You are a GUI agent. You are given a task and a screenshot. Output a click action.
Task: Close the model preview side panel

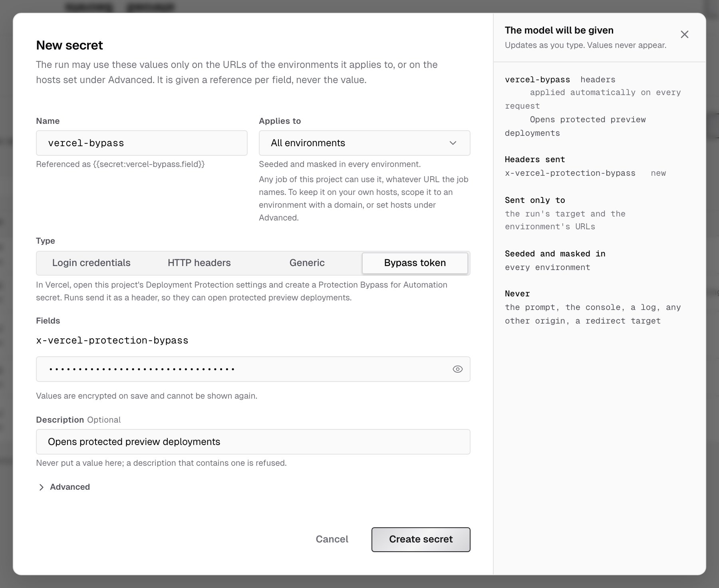pos(684,34)
